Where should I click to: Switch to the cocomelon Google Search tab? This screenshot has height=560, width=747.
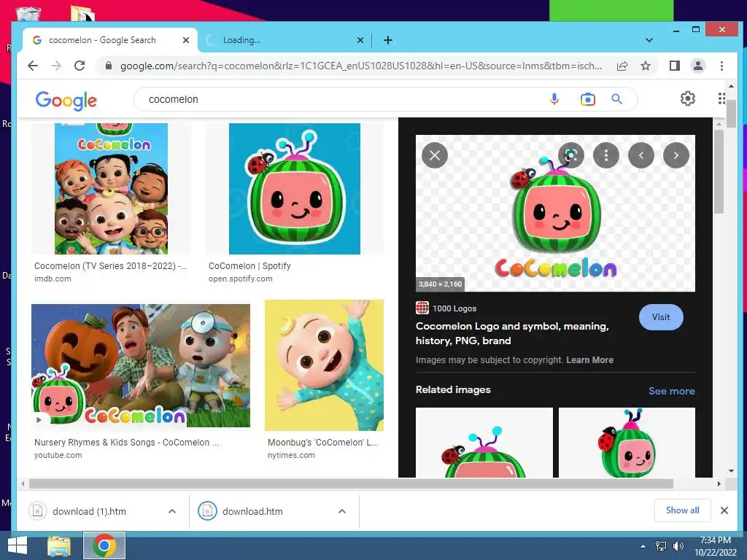pos(112,40)
